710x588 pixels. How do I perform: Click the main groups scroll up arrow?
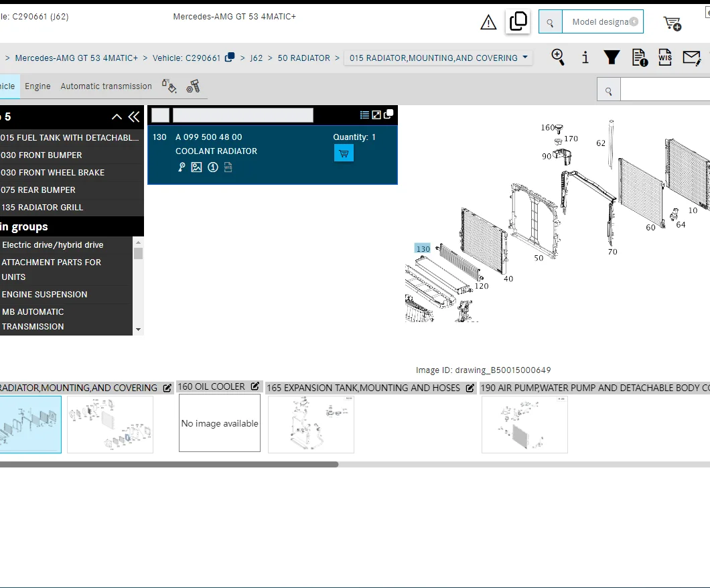tap(139, 242)
